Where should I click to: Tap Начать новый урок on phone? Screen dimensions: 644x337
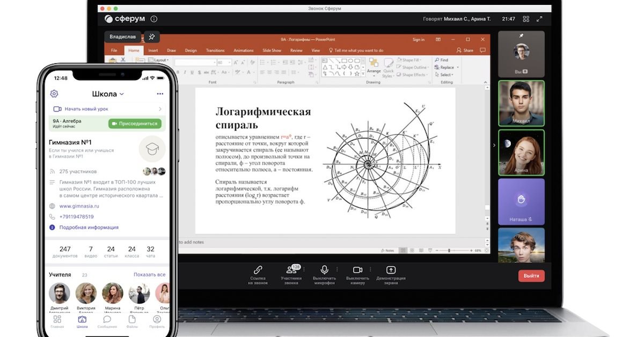tap(107, 109)
